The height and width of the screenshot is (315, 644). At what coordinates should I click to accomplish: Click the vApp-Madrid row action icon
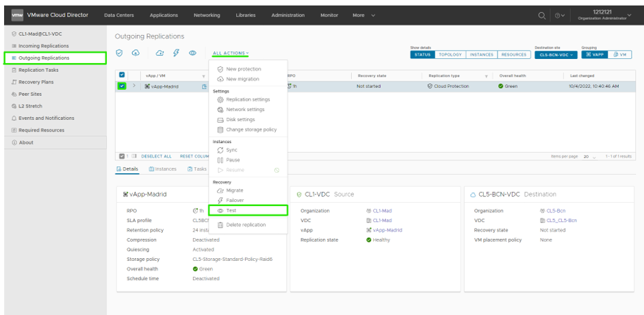[x=204, y=86]
